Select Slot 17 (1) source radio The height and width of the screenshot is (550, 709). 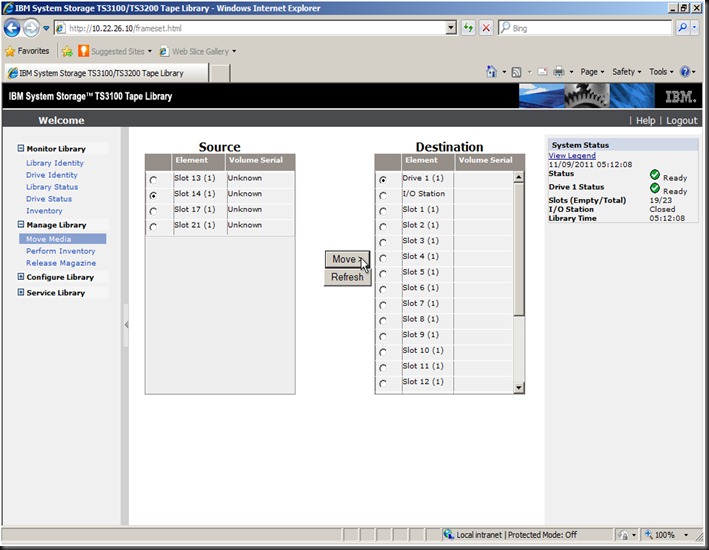coord(153,211)
